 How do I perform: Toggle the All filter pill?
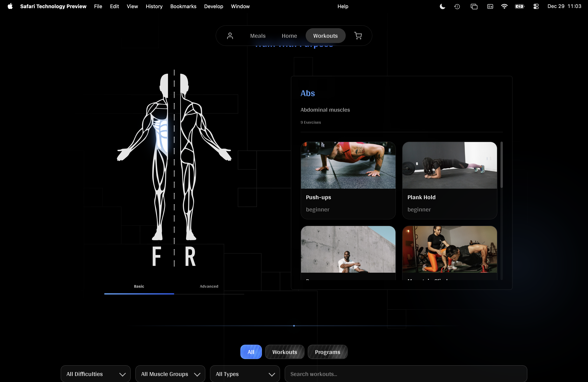(251, 352)
